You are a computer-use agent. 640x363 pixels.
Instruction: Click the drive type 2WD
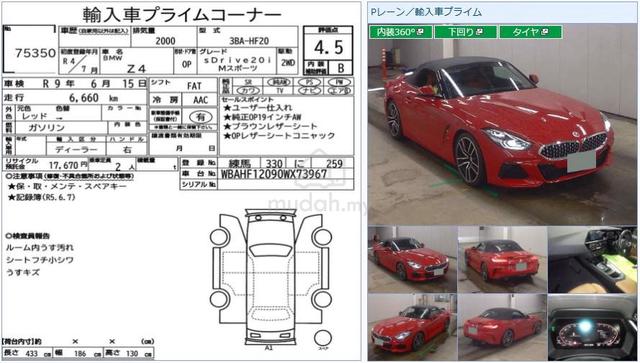288,63
